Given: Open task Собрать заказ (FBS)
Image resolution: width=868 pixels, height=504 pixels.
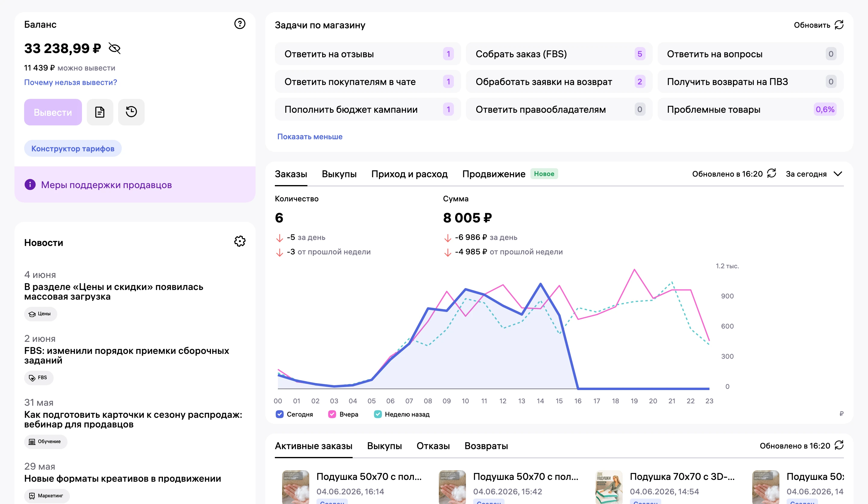Looking at the screenshot, I should (x=559, y=54).
